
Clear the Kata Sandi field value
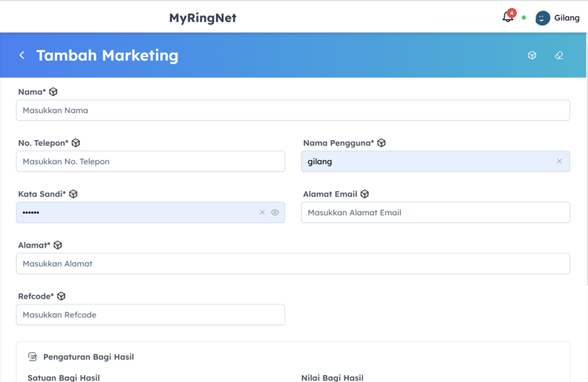(x=262, y=213)
